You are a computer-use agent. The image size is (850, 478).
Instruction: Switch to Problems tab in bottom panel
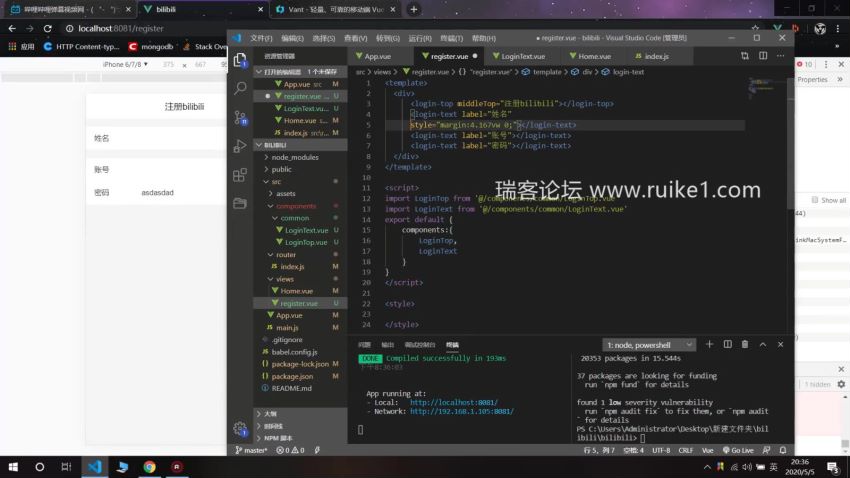coord(364,345)
